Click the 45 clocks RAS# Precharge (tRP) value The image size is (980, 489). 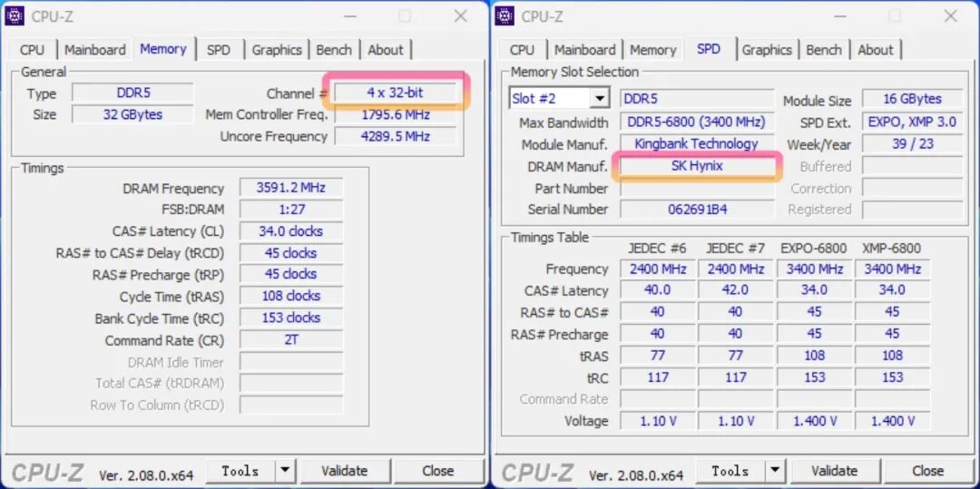tap(290, 274)
